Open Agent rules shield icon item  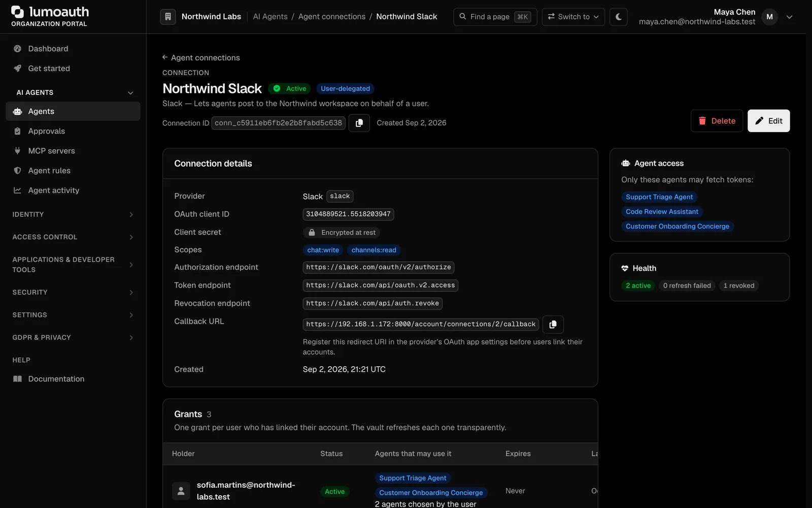coord(73,171)
